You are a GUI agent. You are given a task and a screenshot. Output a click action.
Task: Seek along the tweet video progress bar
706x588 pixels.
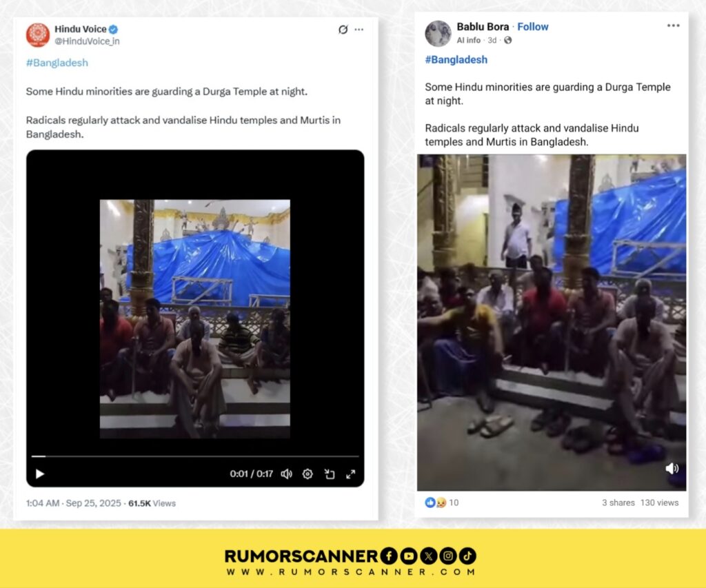(x=195, y=456)
